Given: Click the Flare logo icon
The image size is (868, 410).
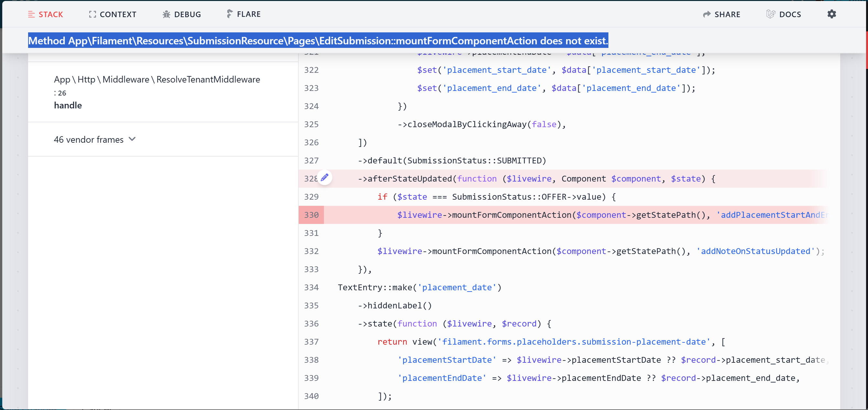Looking at the screenshot, I should 230,14.
